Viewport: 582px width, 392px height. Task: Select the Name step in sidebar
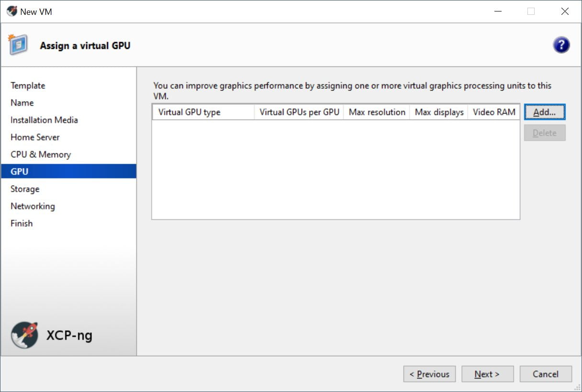pos(22,103)
